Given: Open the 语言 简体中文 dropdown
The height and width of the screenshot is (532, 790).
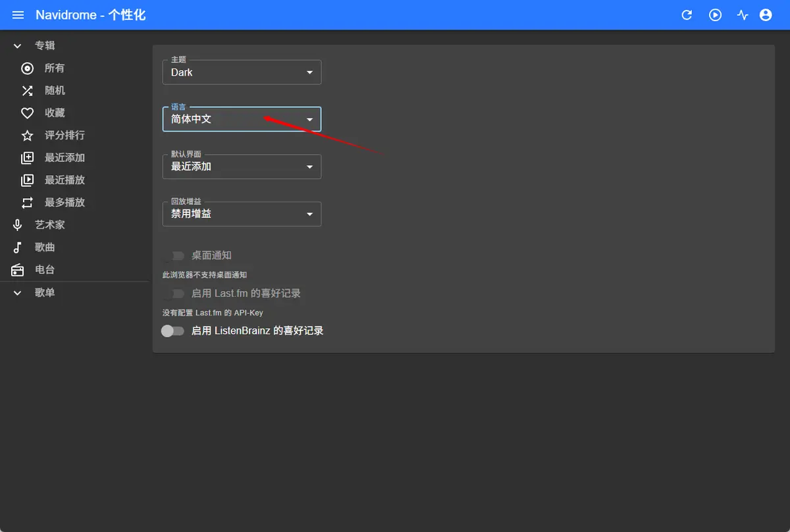Looking at the screenshot, I should tap(242, 119).
